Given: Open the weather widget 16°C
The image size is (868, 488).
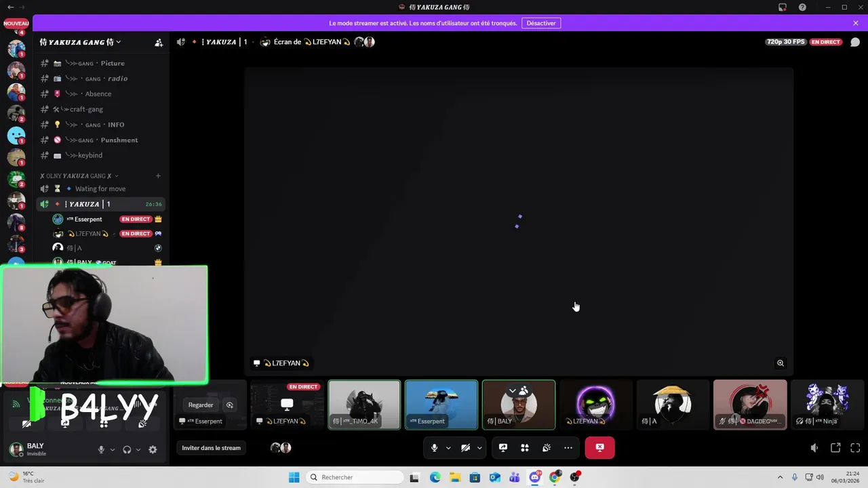Looking at the screenshot, I should (x=27, y=477).
